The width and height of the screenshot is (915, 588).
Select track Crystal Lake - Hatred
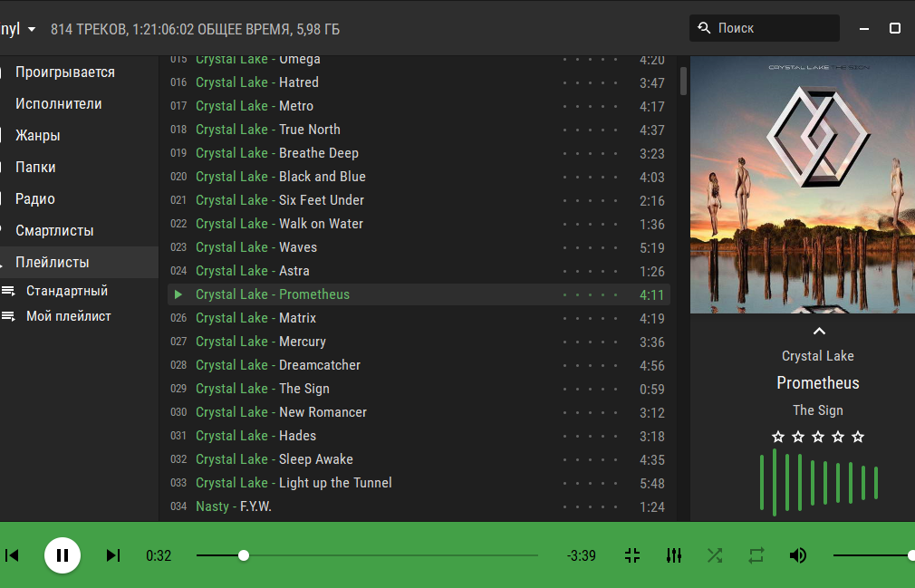pos(419,82)
